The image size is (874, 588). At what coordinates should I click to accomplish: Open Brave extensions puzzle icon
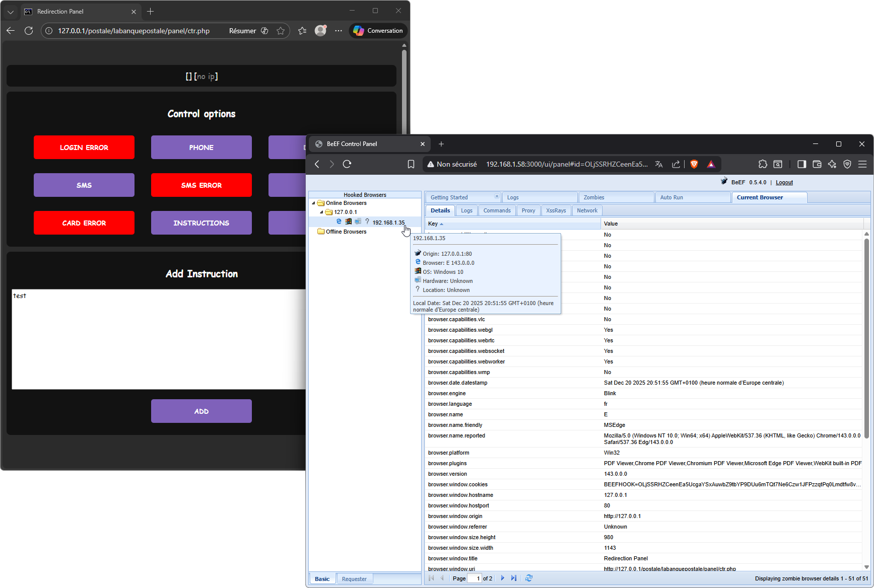[763, 164]
